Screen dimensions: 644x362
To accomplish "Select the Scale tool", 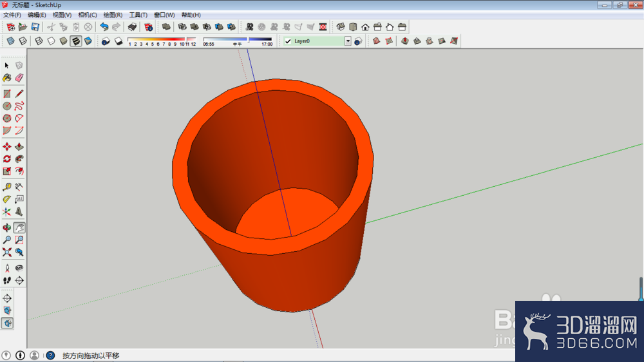I will pos(7,171).
